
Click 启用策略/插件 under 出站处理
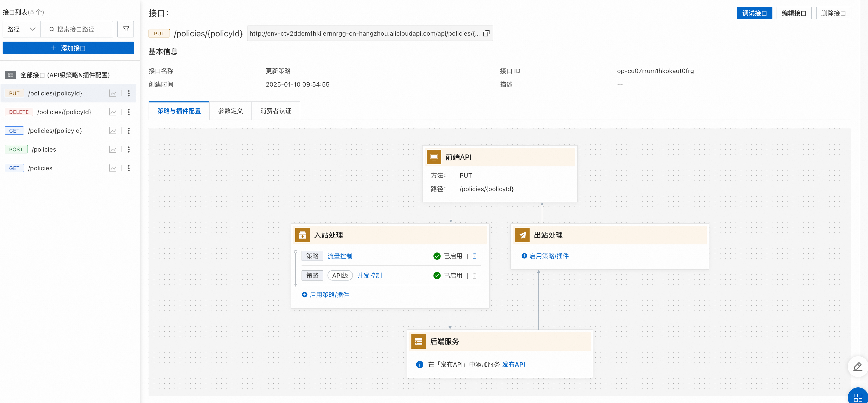548,256
